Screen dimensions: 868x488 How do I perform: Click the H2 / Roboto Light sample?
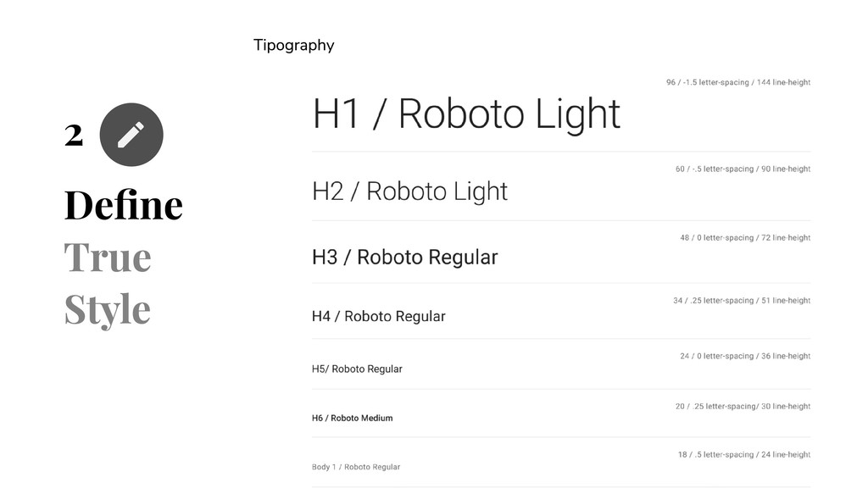pyautogui.click(x=409, y=192)
